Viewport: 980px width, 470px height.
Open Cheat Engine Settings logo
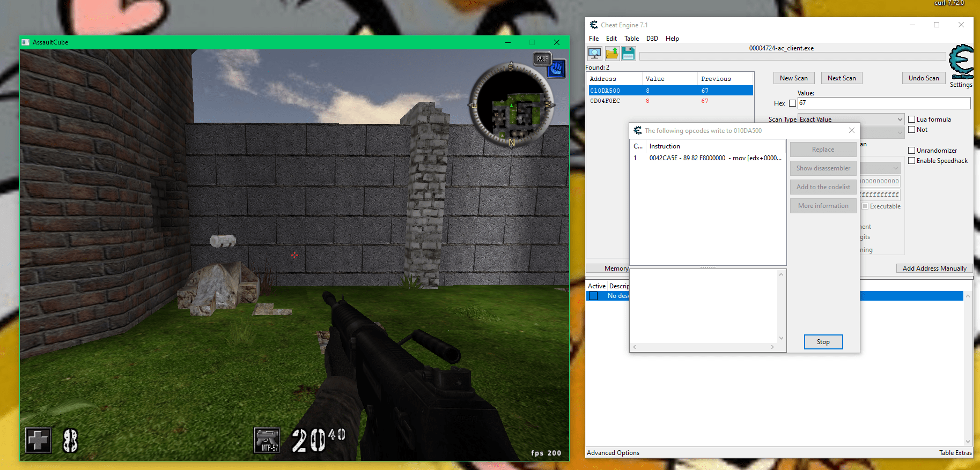click(961, 62)
